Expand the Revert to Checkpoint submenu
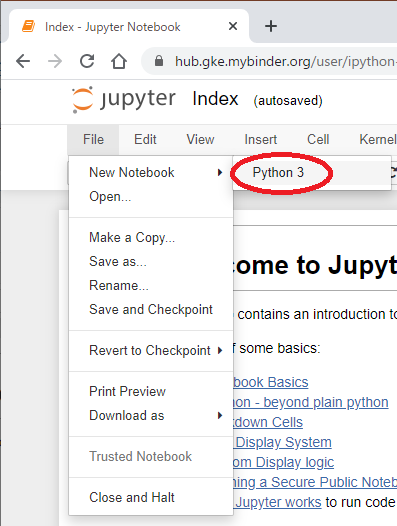Screen dimensions: 397x526 click(151, 351)
